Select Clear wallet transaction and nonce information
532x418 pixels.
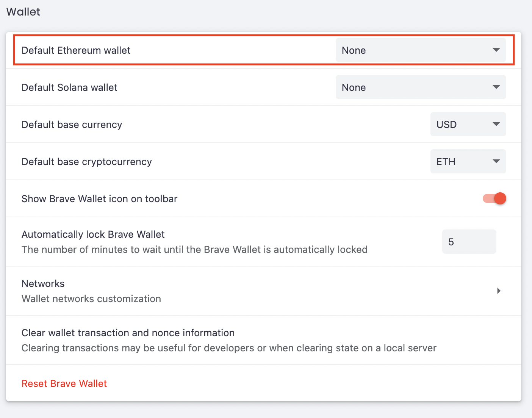pyautogui.click(x=128, y=333)
